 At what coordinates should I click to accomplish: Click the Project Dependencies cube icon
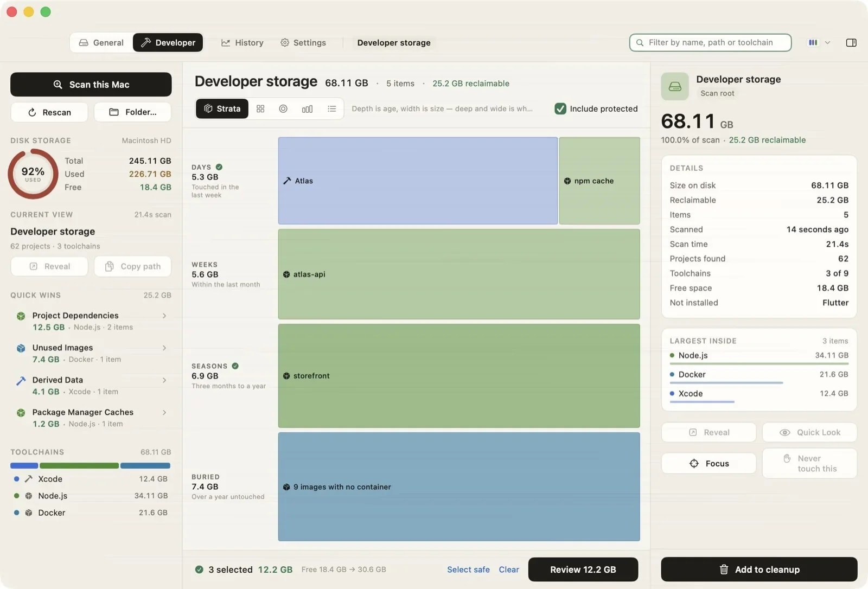coord(21,316)
